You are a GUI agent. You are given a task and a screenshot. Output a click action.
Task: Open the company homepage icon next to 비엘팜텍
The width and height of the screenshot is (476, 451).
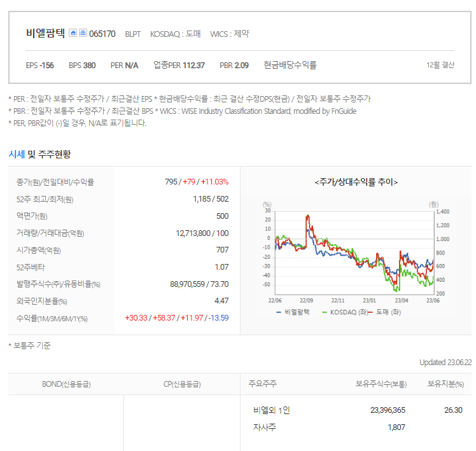pyautogui.click(x=73, y=33)
